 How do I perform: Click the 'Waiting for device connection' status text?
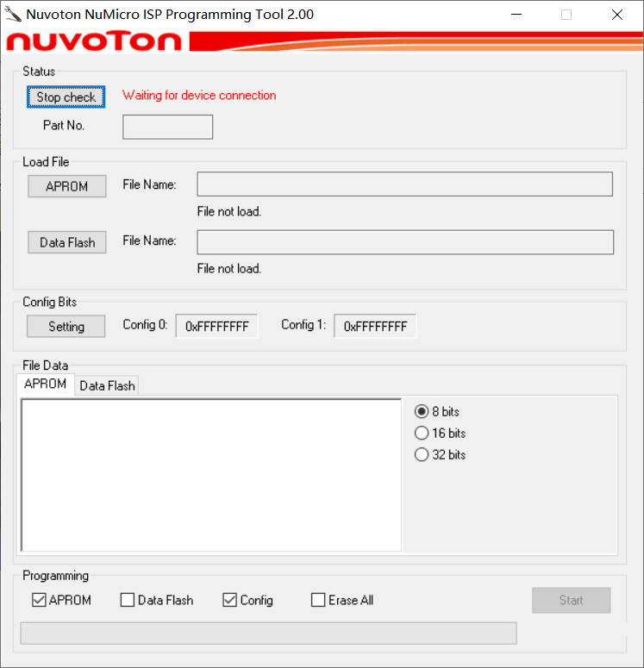199,95
